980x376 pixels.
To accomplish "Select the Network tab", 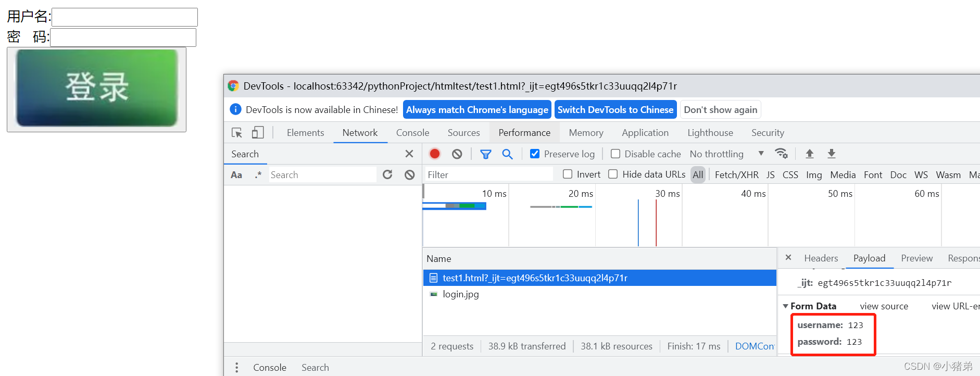I will (360, 133).
